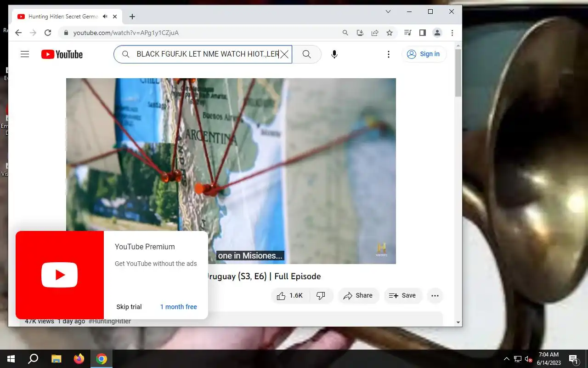Viewport: 588px width, 368px height.
Task: Click Chrome icon in taskbar
Action: (x=102, y=359)
